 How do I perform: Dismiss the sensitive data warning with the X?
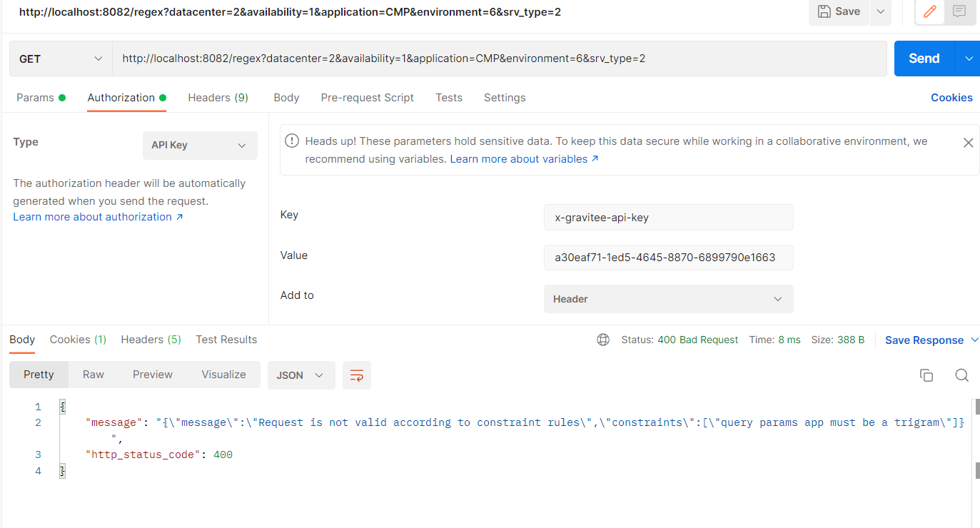[968, 142]
